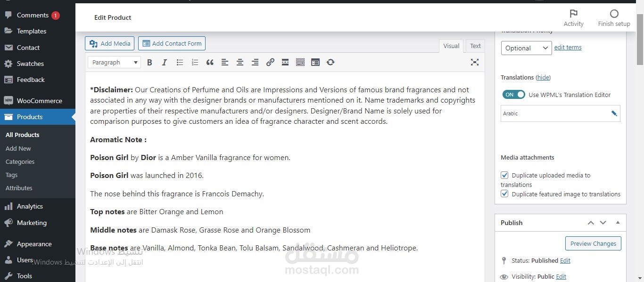Align text right
This screenshot has width=644, height=282.
click(255, 62)
